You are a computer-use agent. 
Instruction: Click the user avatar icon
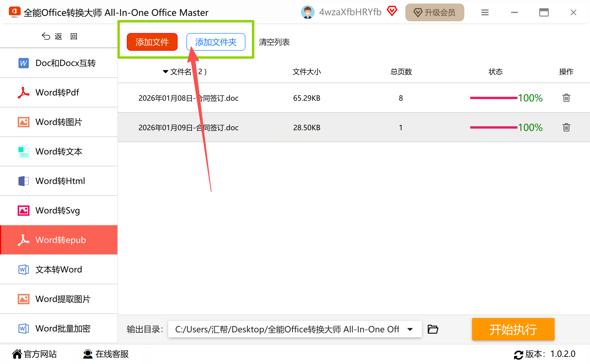pos(307,12)
